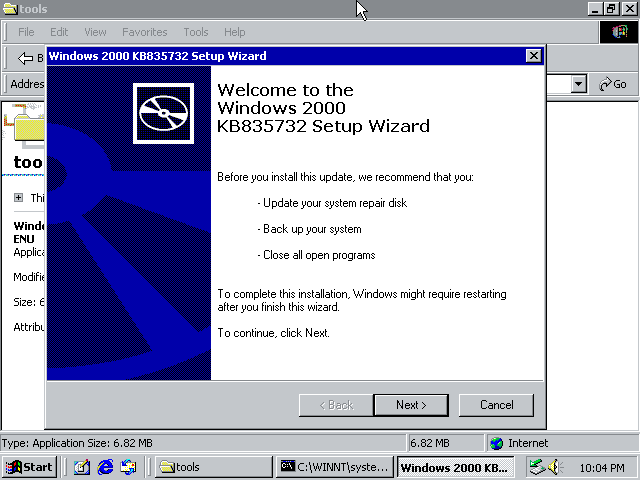
Task: Click the Show Desktop Quick Launch icon
Action: (x=82, y=467)
